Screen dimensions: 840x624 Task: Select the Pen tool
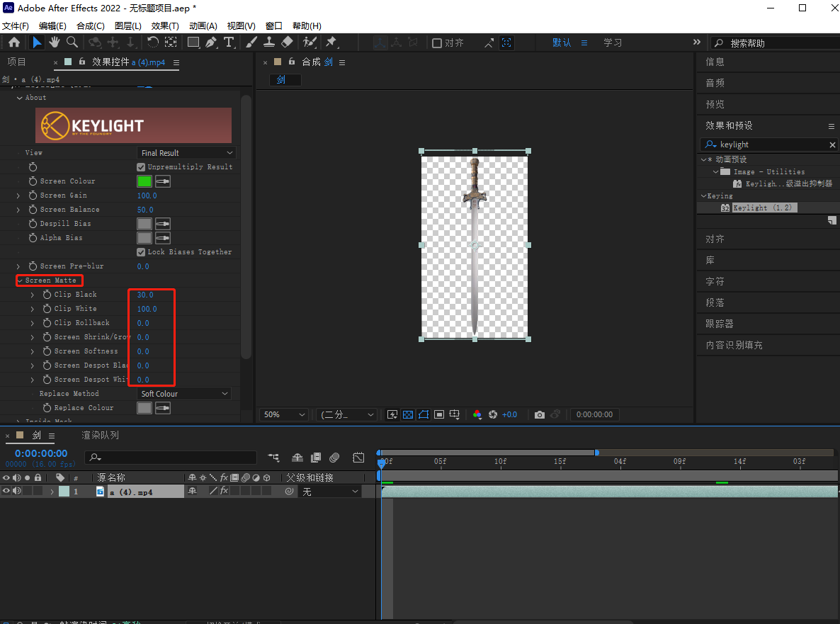click(x=211, y=42)
